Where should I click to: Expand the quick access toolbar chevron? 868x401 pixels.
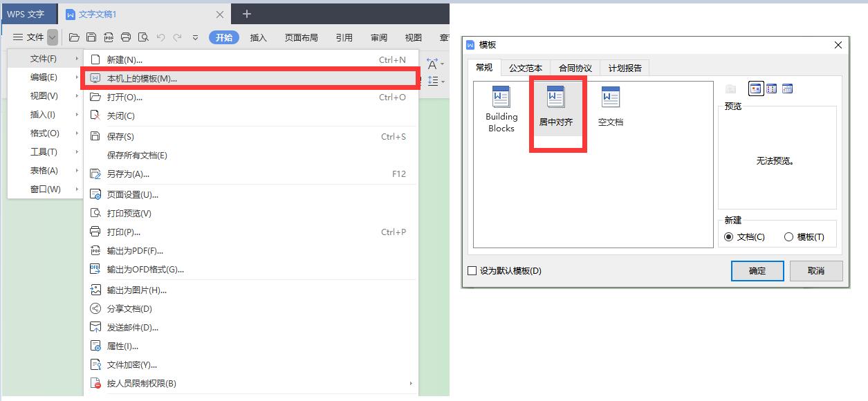[194, 37]
